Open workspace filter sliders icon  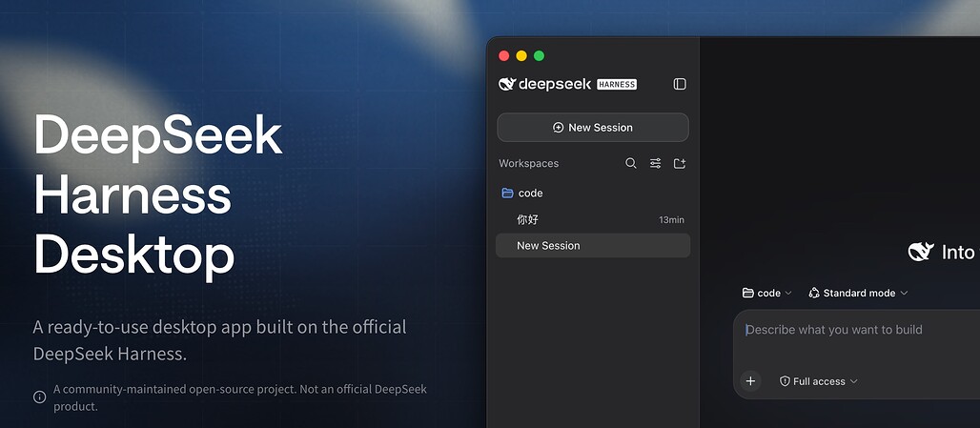tap(655, 163)
